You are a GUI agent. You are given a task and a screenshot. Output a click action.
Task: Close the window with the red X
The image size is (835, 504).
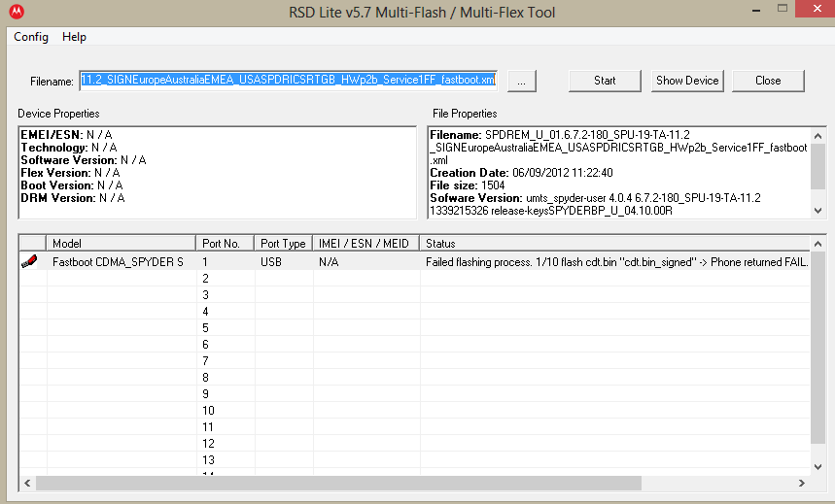point(817,9)
